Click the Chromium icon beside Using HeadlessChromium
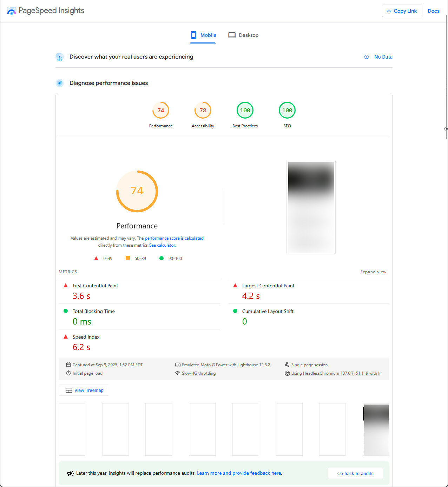 tap(287, 373)
